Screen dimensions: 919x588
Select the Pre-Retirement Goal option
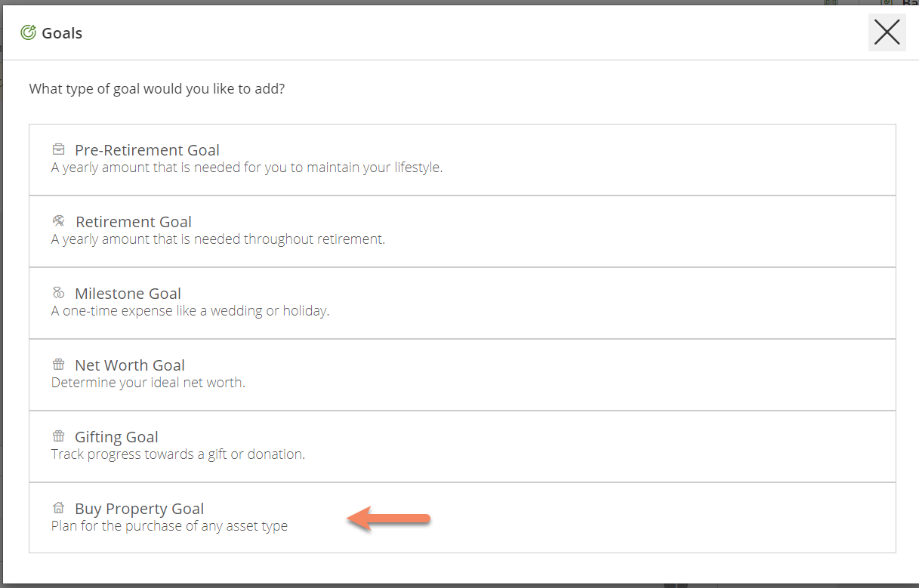pyautogui.click(x=147, y=150)
